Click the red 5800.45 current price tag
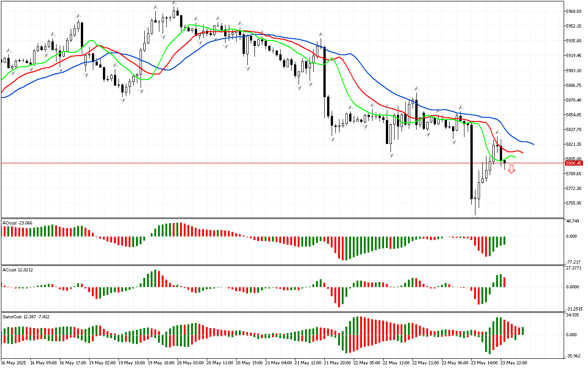This screenshot has width=588, height=368. point(574,163)
